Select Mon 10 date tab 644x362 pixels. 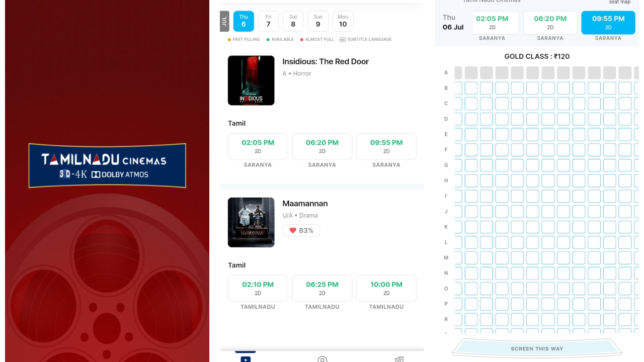point(343,21)
